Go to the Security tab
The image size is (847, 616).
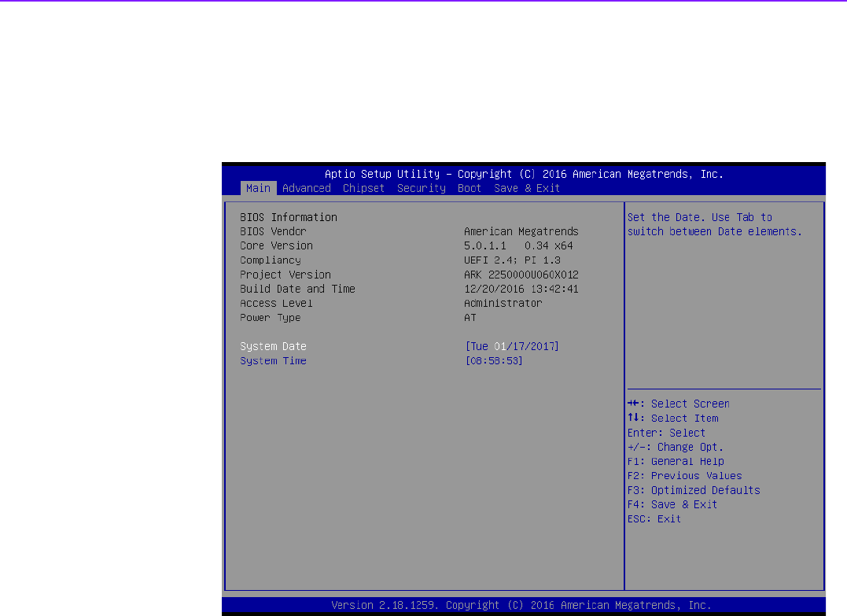422,188
